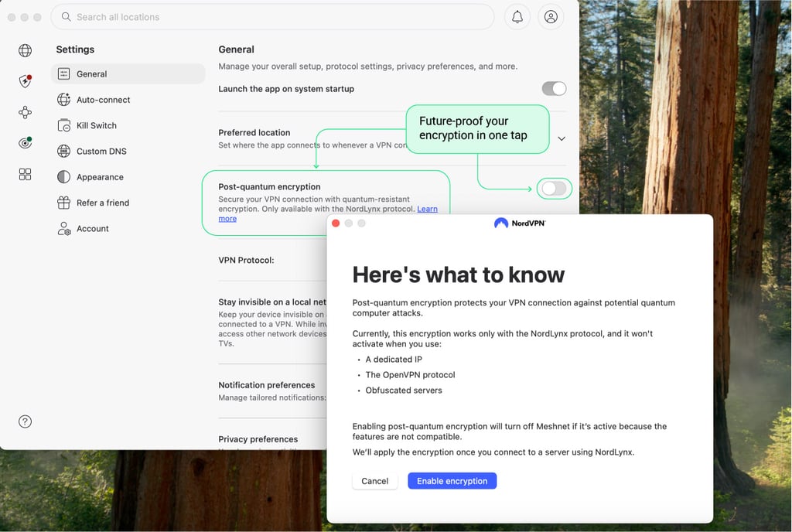792x532 pixels.
Task: Click Enable encryption button
Action: (452, 481)
